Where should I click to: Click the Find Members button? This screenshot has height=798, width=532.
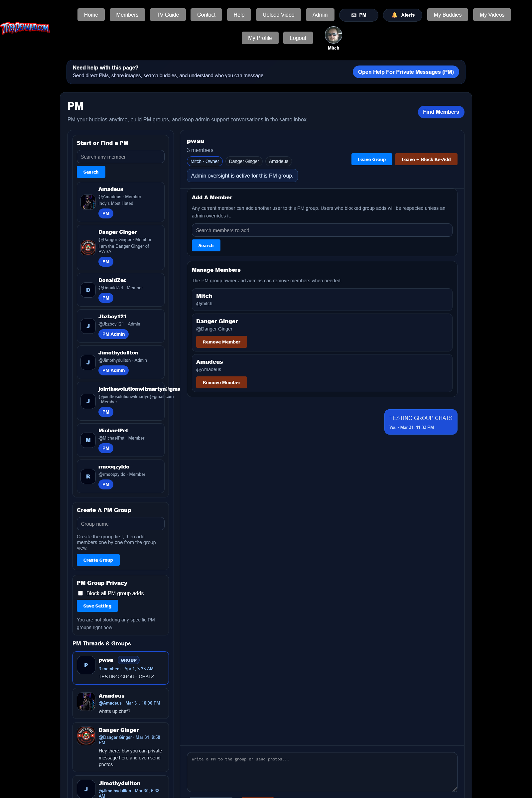click(x=441, y=112)
